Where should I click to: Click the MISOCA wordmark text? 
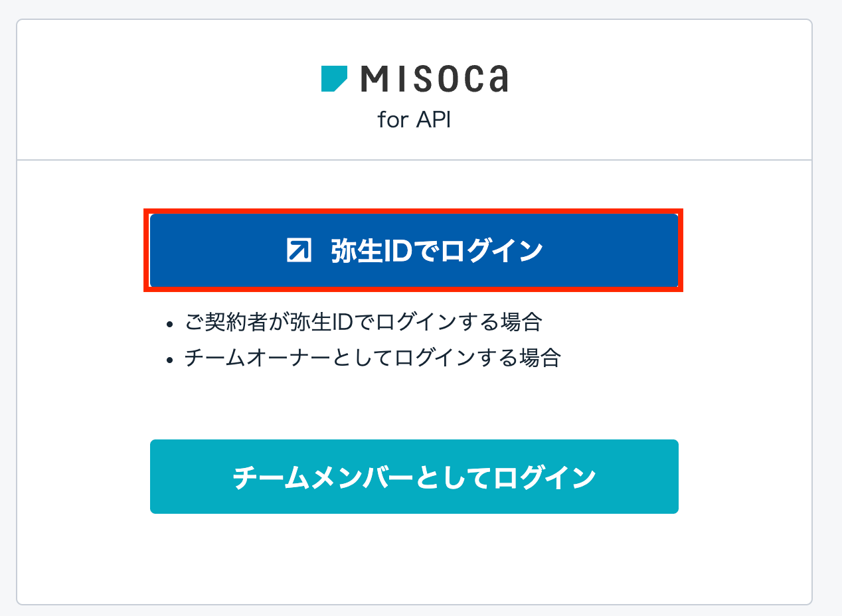click(434, 79)
